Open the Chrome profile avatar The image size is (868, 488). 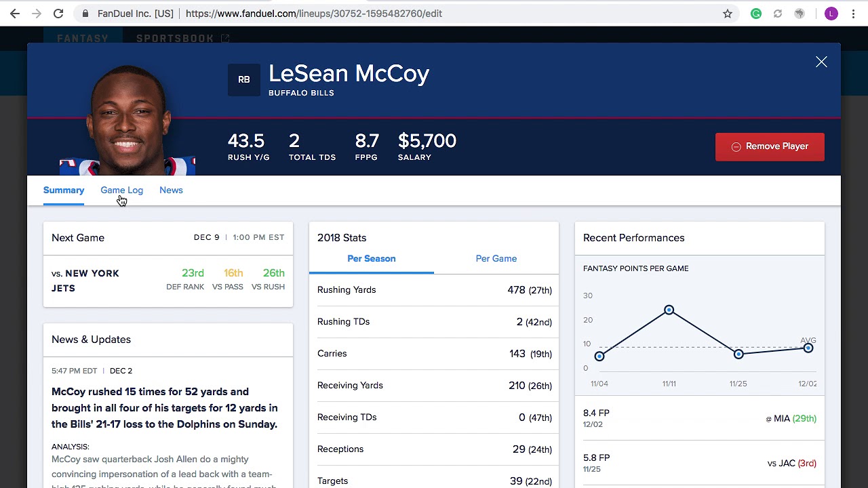click(831, 14)
